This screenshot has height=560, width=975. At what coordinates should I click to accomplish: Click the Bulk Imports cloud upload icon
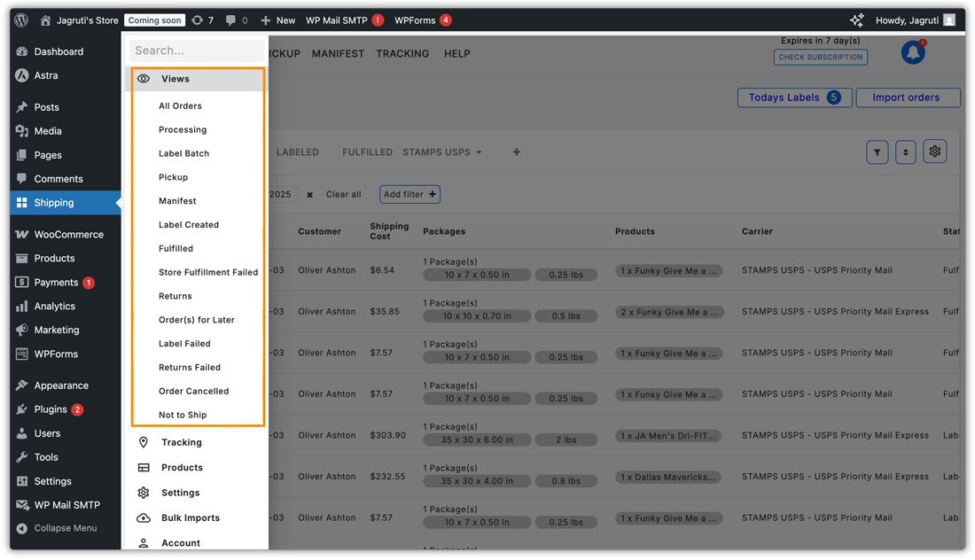[x=144, y=517]
